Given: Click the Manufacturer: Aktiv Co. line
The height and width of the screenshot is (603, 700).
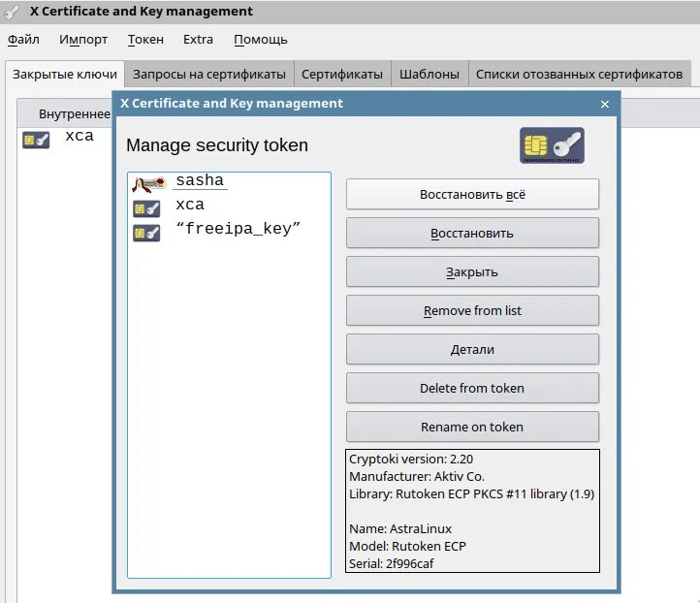Looking at the screenshot, I should pyautogui.click(x=417, y=477).
